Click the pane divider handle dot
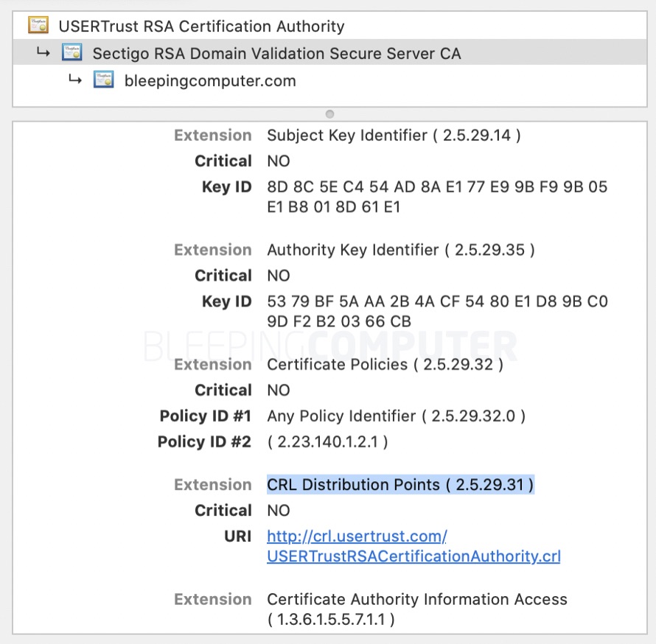 (x=329, y=114)
